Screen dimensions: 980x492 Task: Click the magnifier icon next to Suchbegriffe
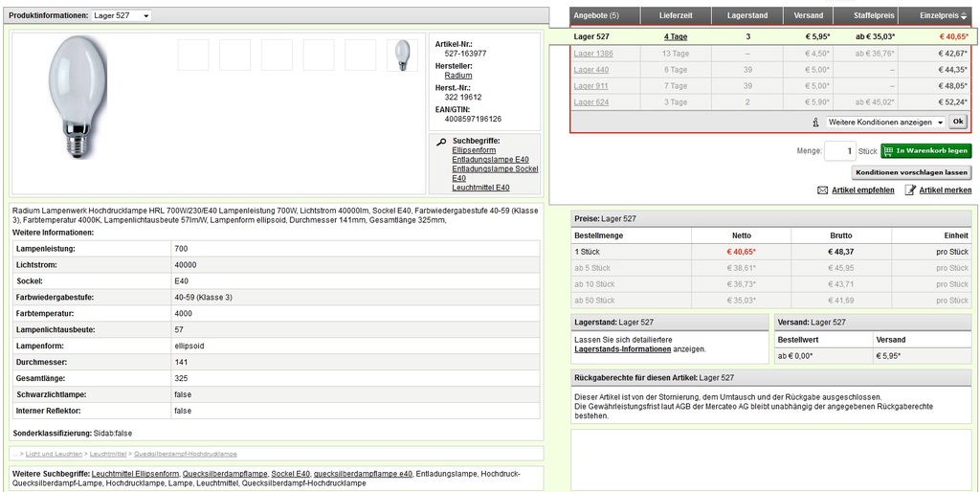coord(441,142)
